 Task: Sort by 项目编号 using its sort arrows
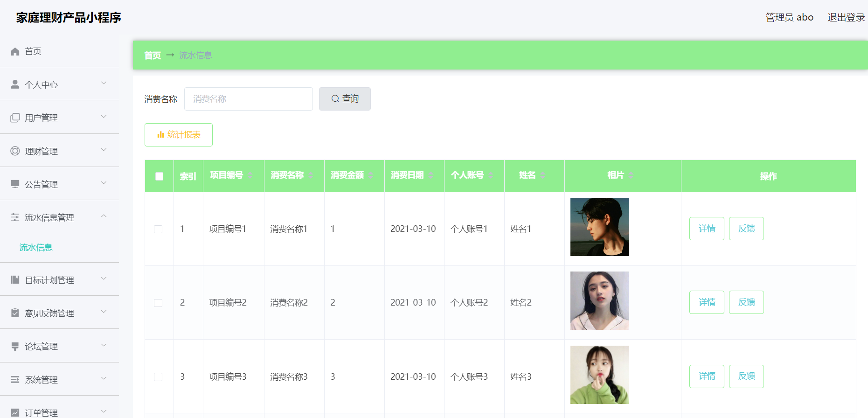[250, 175]
